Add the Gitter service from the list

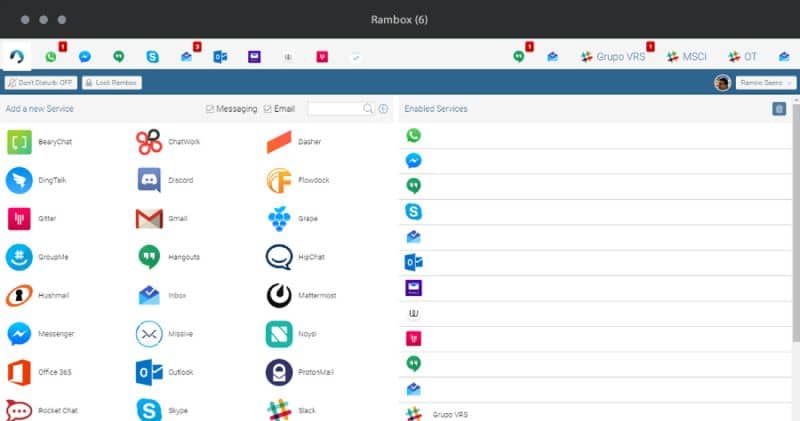coord(32,218)
